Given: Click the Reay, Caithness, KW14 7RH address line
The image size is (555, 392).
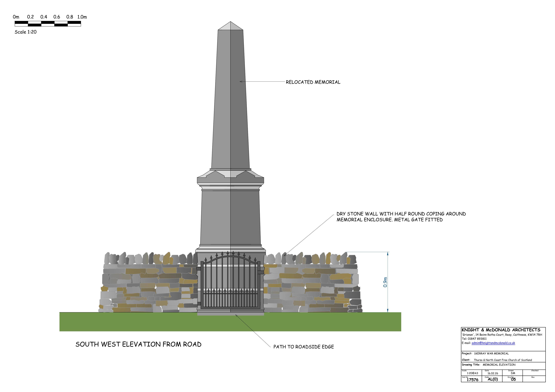Looking at the screenshot, I should (x=502, y=335).
